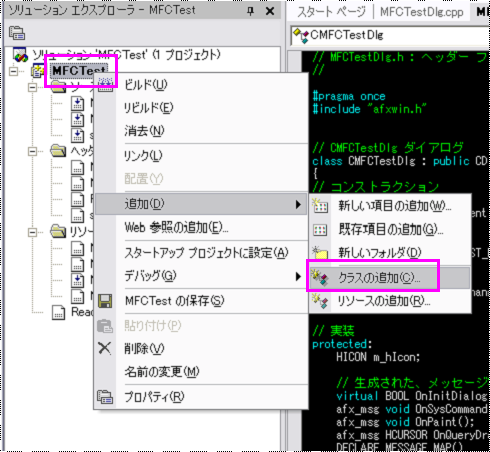The width and height of the screenshot is (490, 452).
Task: Choose リビルド(E) from the context menu
Action: coord(201,108)
